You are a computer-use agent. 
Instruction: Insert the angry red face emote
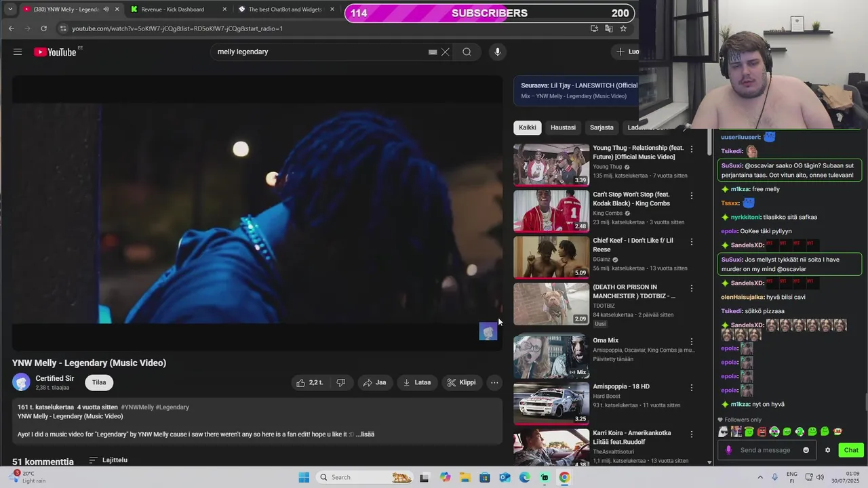[x=762, y=432]
